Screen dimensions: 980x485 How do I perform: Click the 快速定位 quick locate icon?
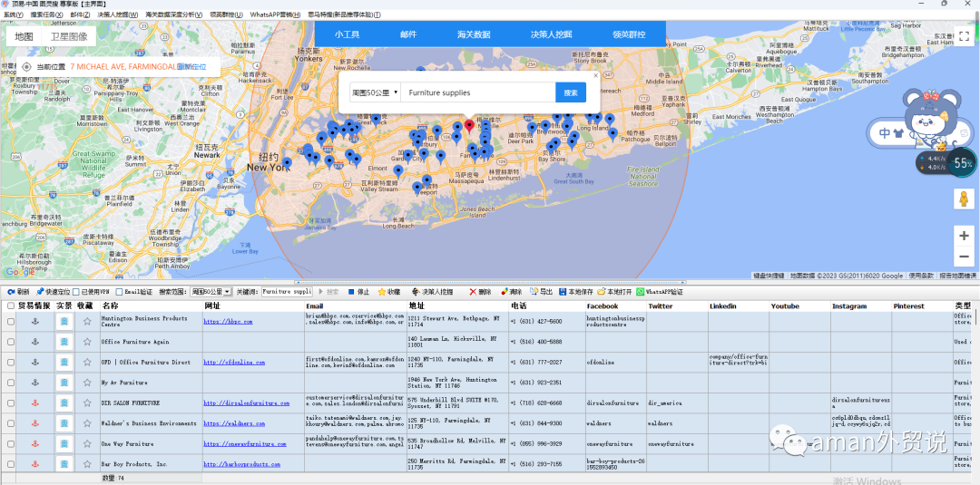coord(40,292)
